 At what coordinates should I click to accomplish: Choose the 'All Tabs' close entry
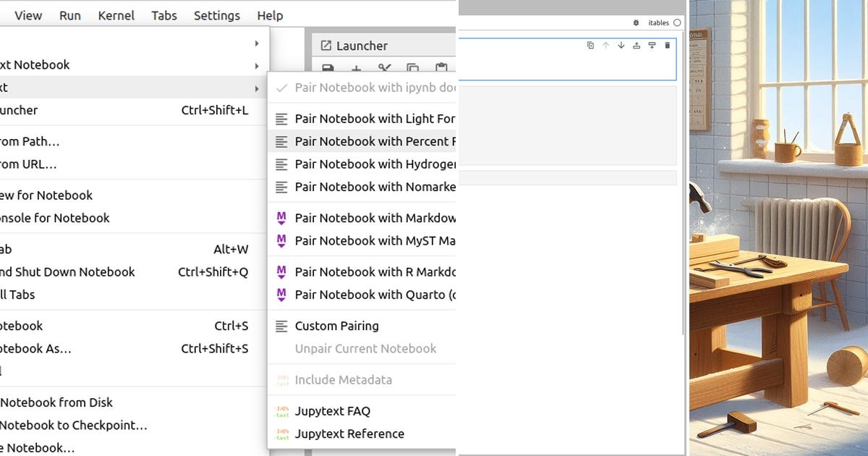(134, 295)
